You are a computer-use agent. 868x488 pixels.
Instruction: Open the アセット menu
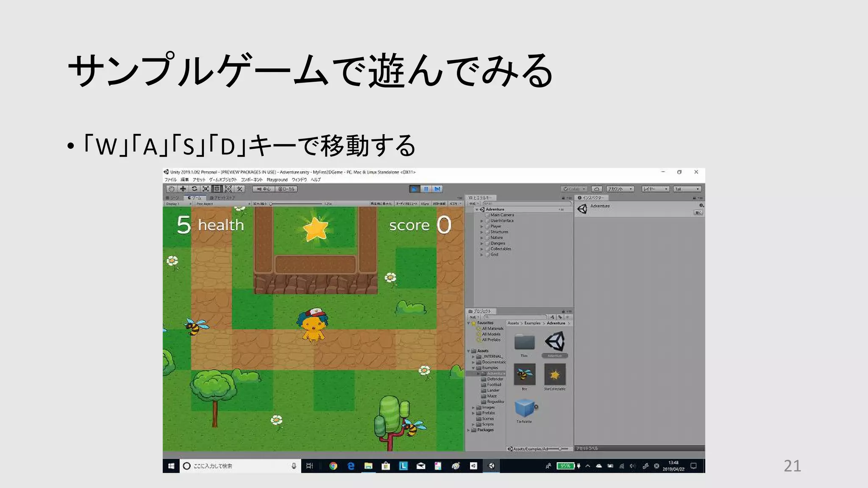pyautogui.click(x=199, y=180)
